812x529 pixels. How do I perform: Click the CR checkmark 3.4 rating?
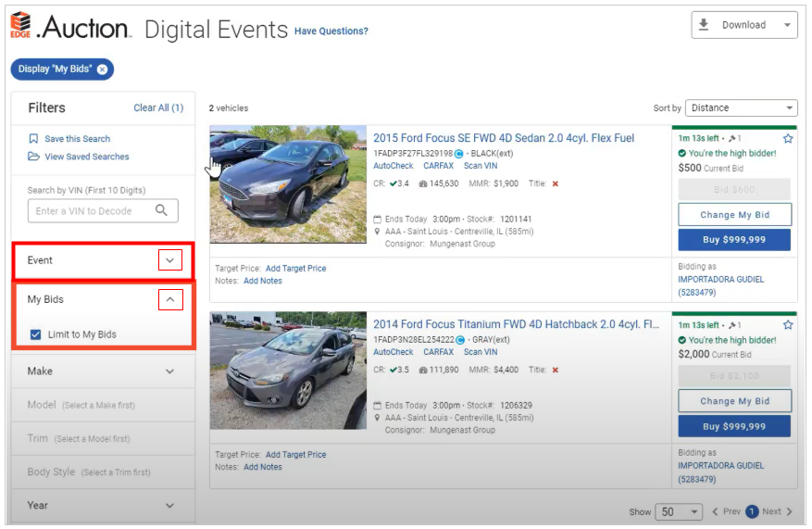click(x=399, y=183)
